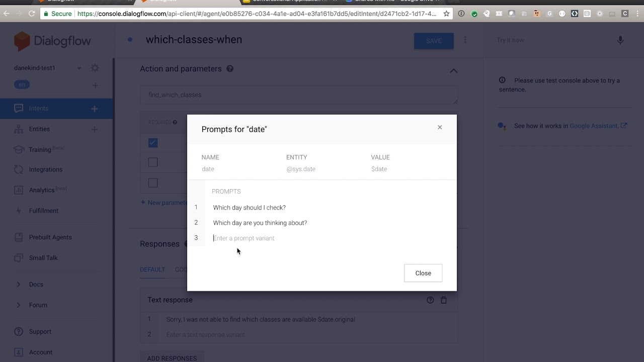Open the Fulfillment menu item

pos(44,211)
